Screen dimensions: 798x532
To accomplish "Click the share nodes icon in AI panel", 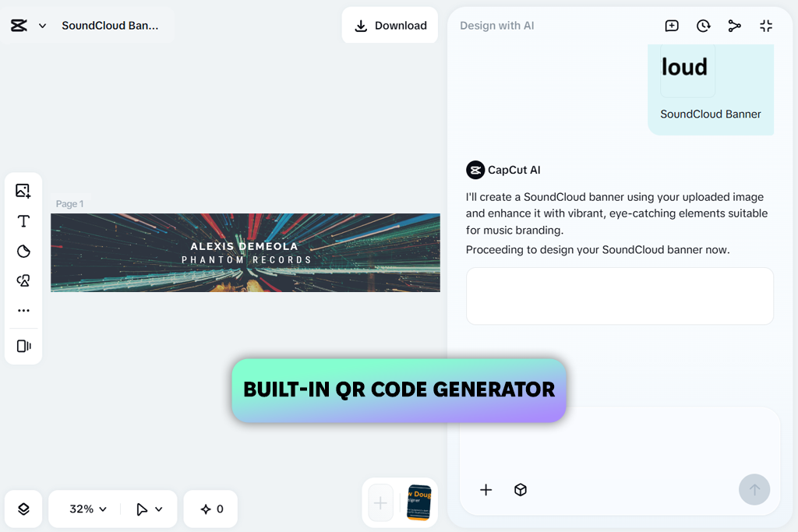I will point(734,26).
